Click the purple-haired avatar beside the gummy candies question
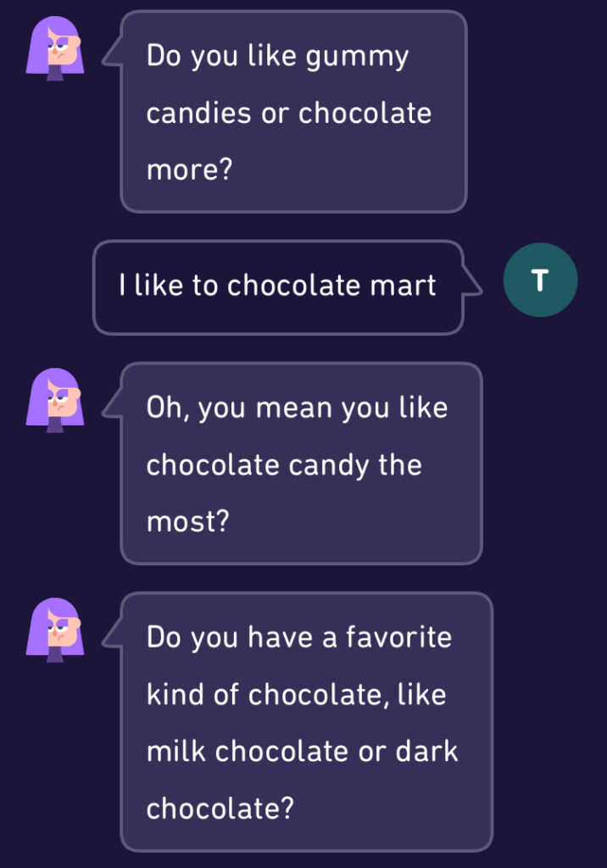Viewport: 607px width, 868px height. click(x=56, y=48)
